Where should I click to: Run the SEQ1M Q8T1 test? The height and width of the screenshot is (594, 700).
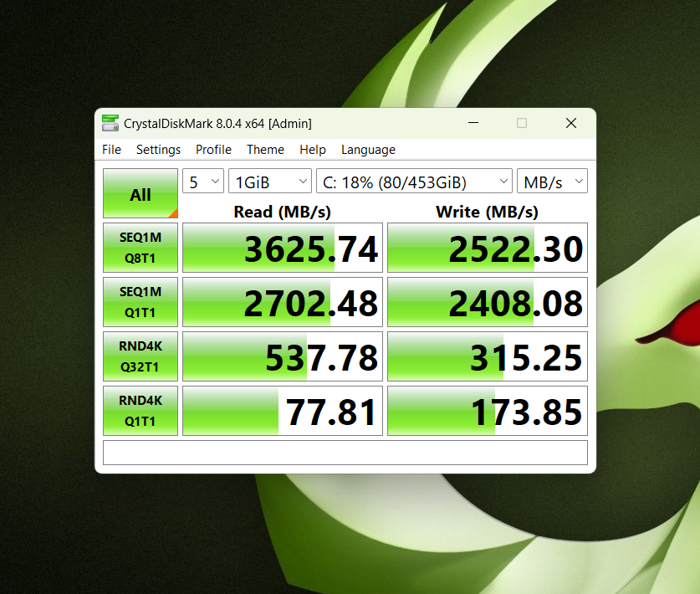pos(141,248)
